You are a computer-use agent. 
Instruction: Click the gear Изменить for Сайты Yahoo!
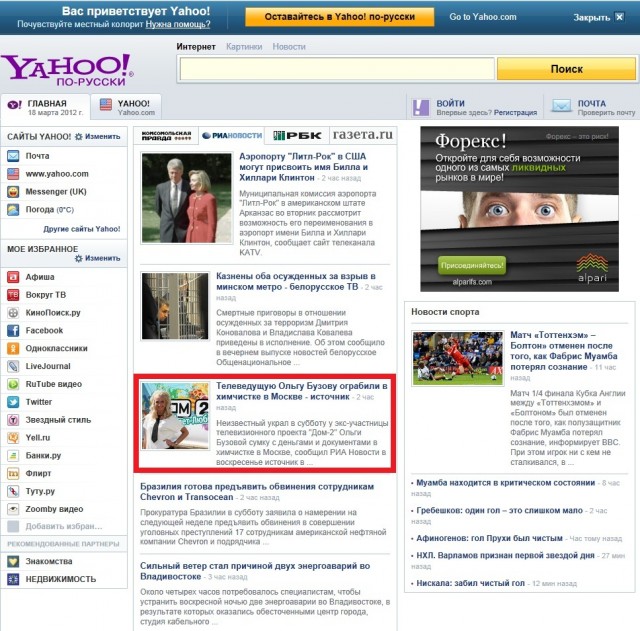click(98, 136)
